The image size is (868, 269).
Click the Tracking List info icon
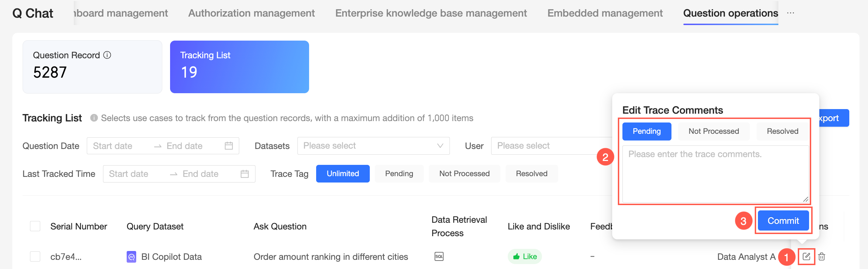click(94, 118)
